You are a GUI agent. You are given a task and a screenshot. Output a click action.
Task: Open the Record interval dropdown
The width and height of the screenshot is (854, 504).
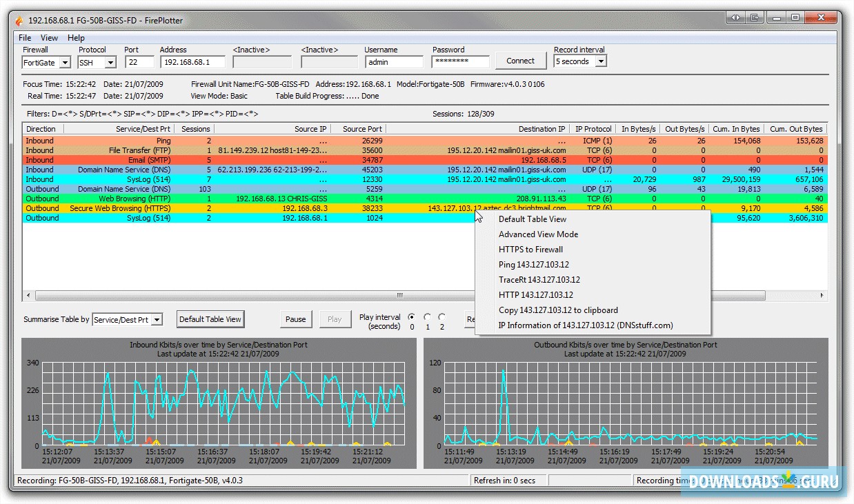pos(600,61)
